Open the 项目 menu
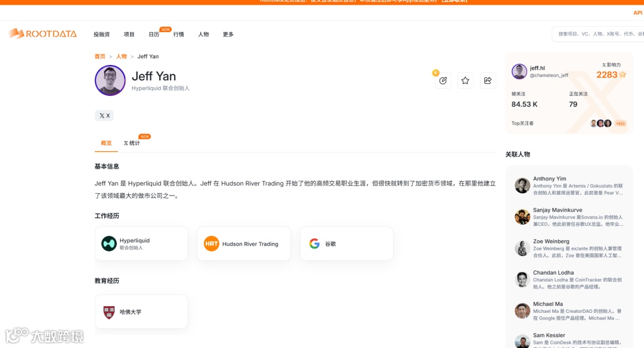 [129, 35]
